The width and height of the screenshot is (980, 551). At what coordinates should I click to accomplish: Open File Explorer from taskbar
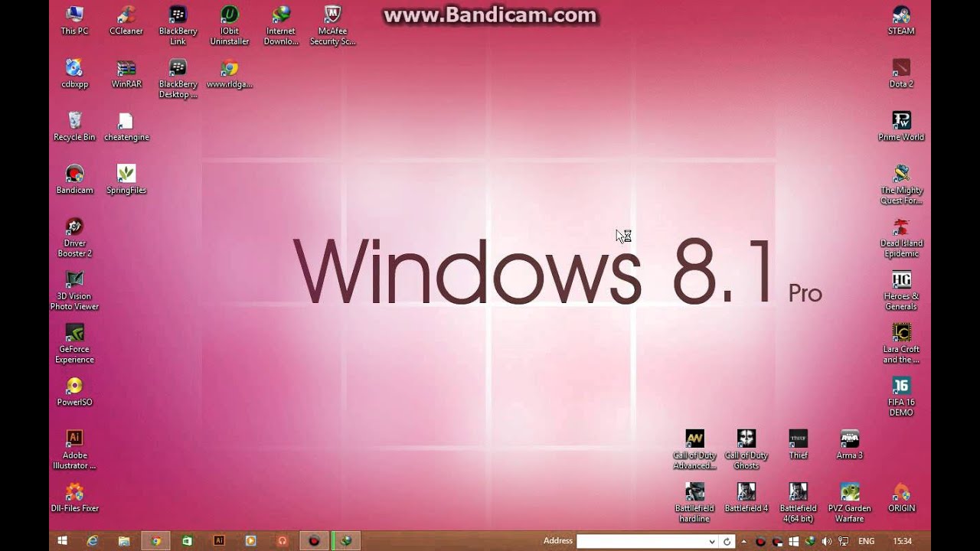coord(124,541)
